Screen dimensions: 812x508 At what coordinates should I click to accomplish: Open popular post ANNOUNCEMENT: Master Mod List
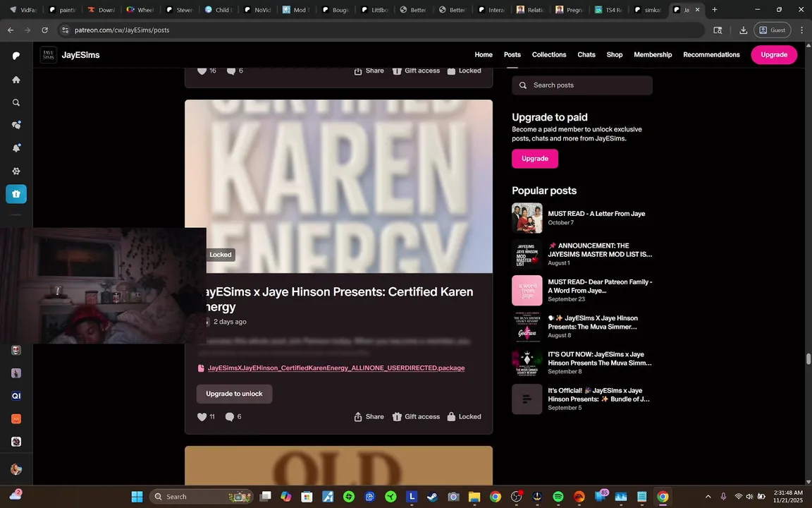coord(600,250)
